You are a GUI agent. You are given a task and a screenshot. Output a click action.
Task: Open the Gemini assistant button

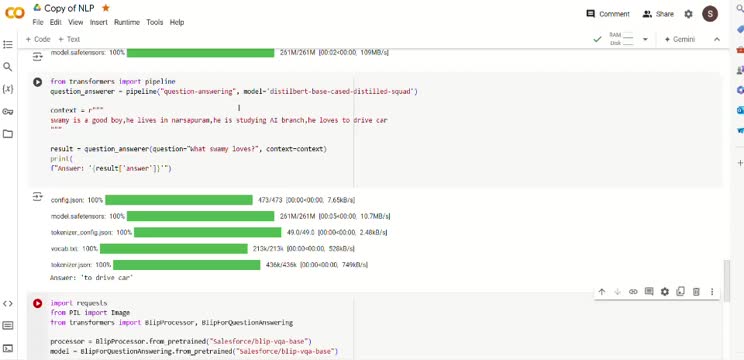(x=680, y=39)
